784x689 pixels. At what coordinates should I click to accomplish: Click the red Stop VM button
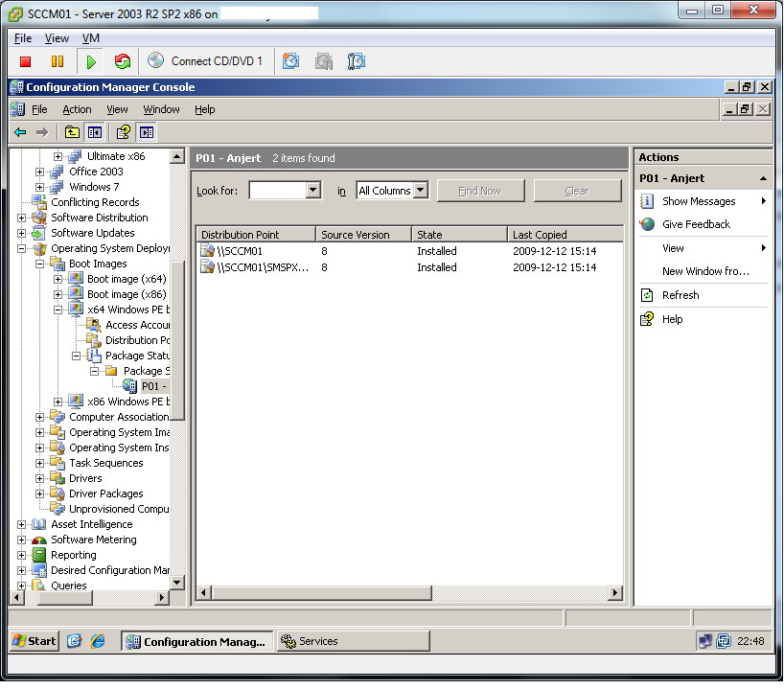(x=25, y=61)
